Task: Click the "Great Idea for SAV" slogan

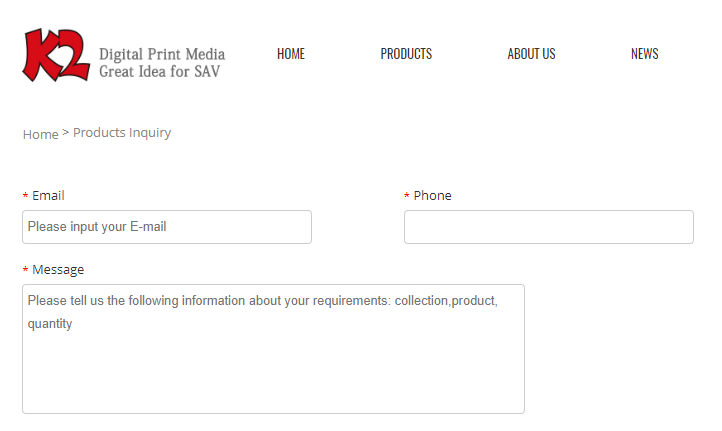Action: click(159, 72)
